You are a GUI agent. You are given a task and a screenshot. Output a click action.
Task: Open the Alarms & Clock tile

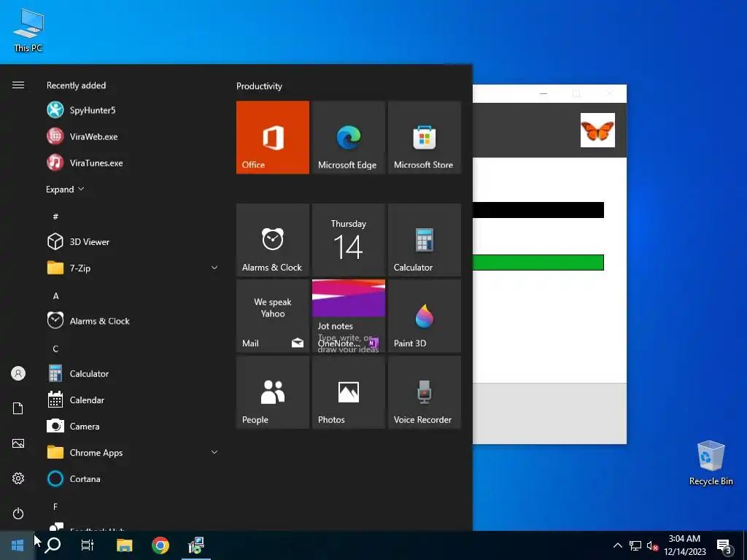273,239
